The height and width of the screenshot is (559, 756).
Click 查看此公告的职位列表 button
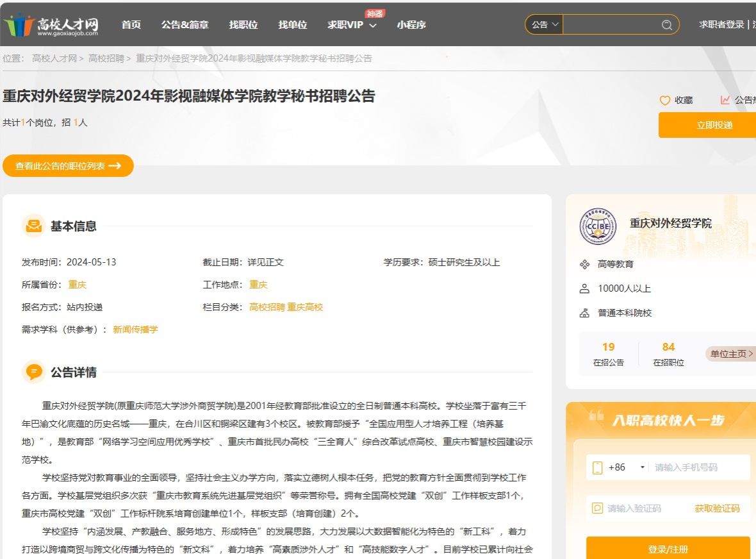[x=68, y=165]
